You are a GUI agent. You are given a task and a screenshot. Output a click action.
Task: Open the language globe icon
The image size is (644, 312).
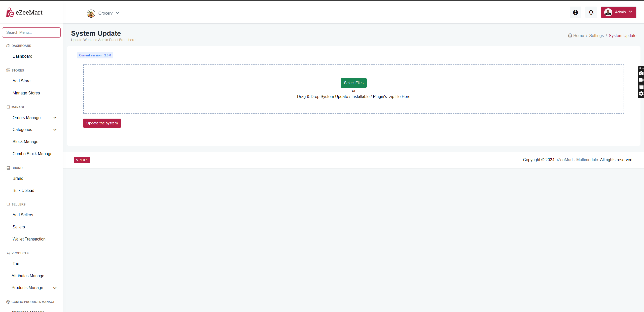575,12
